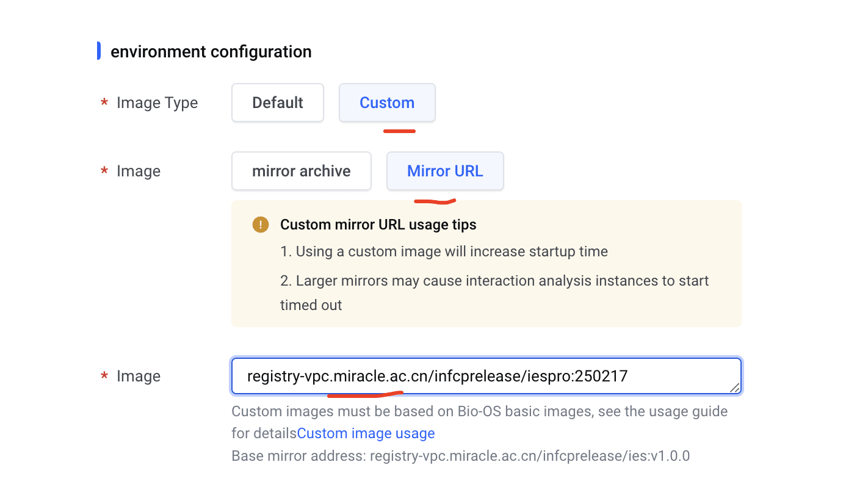The height and width of the screenshot is (498, 868).
Task: Click the red asterisk beside the URL field label
Action: click(104, 377)
